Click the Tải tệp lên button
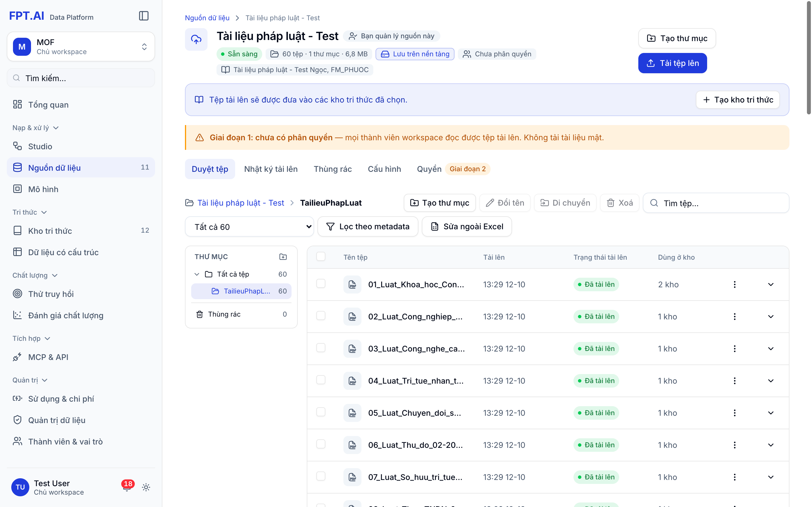 click(x=672, y=63)
